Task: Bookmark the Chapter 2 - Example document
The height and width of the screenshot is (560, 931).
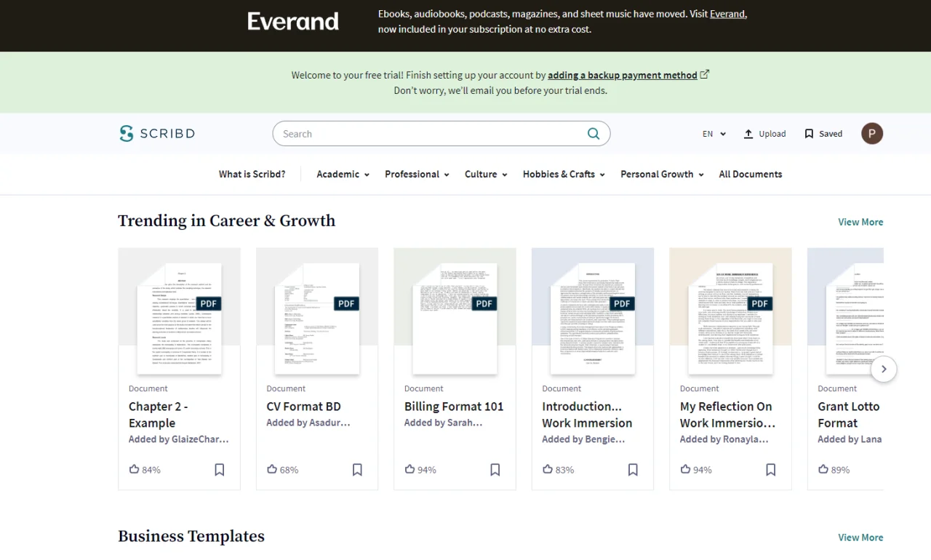Action: pos(220,470)
